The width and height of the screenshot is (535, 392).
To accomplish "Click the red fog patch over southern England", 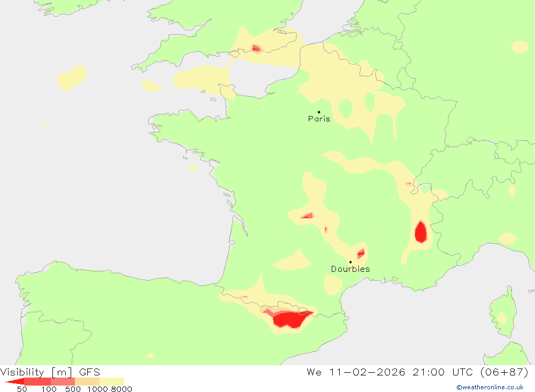I will [x=256, y=49].
